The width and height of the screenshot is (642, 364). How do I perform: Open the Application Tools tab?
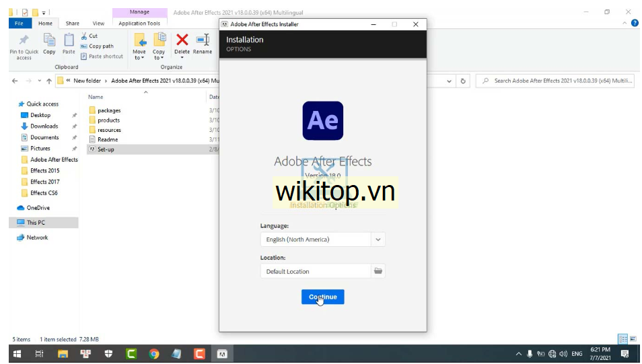pos(139,24)
